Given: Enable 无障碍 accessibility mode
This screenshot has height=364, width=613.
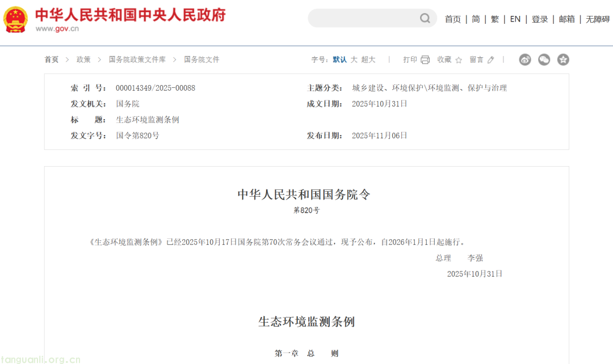Looking at the screenshot, I should click(597, 19).
